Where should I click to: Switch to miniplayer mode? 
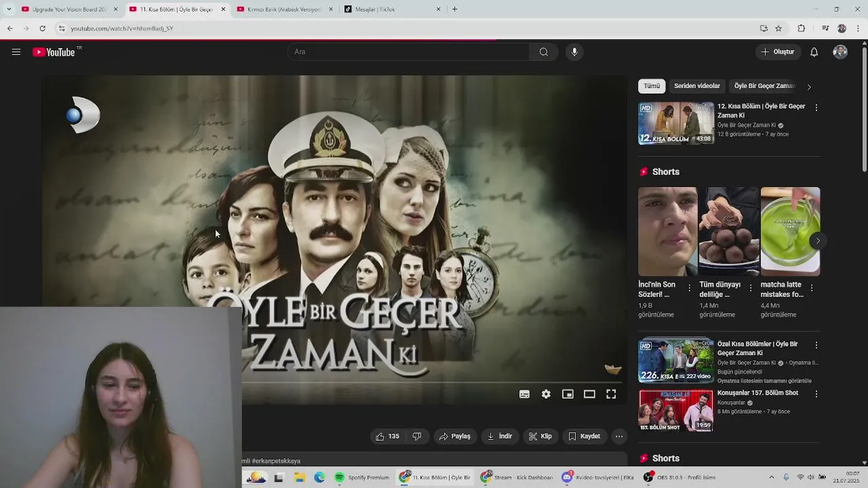[568, 394]
